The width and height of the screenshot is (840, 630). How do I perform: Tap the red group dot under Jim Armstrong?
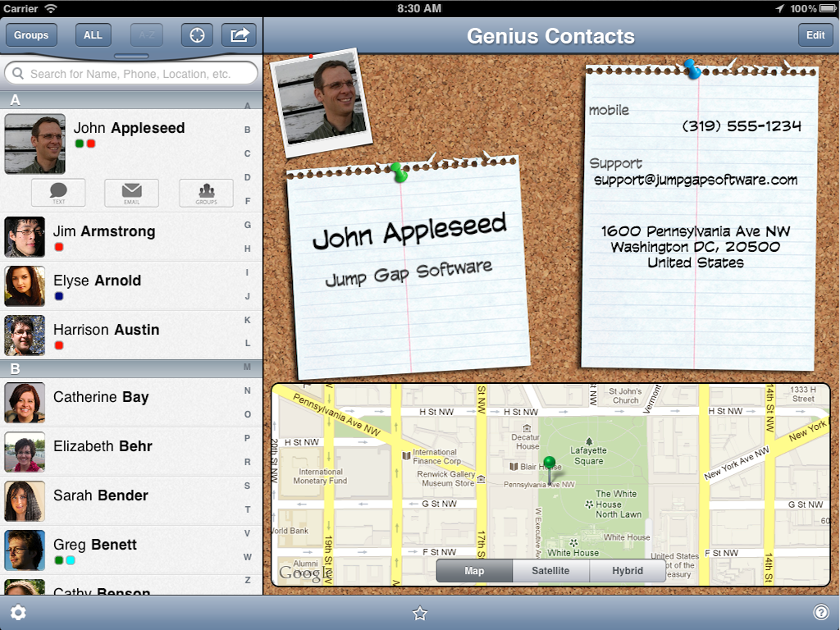click(59, 247)
